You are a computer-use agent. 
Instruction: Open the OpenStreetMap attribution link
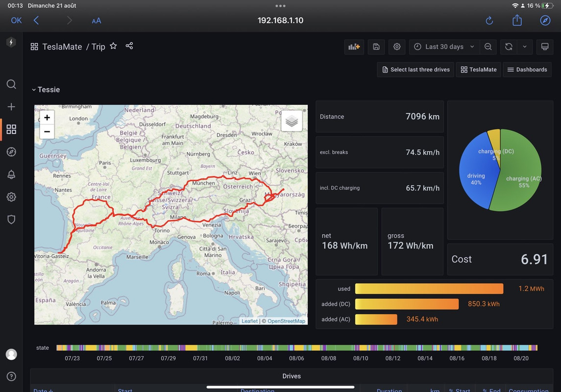(x=286, y=321)
